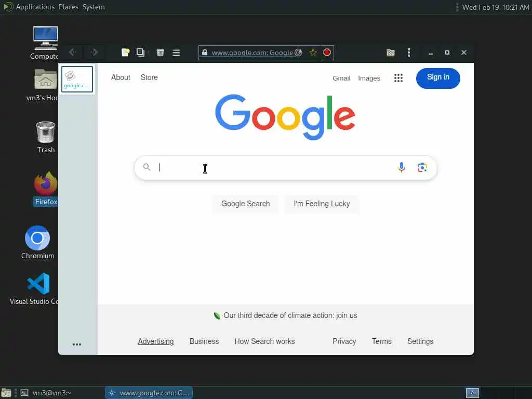The image size is (532, 399).
Task: Click the workspace switcher in bottom panel
Action: coord(472,393)
